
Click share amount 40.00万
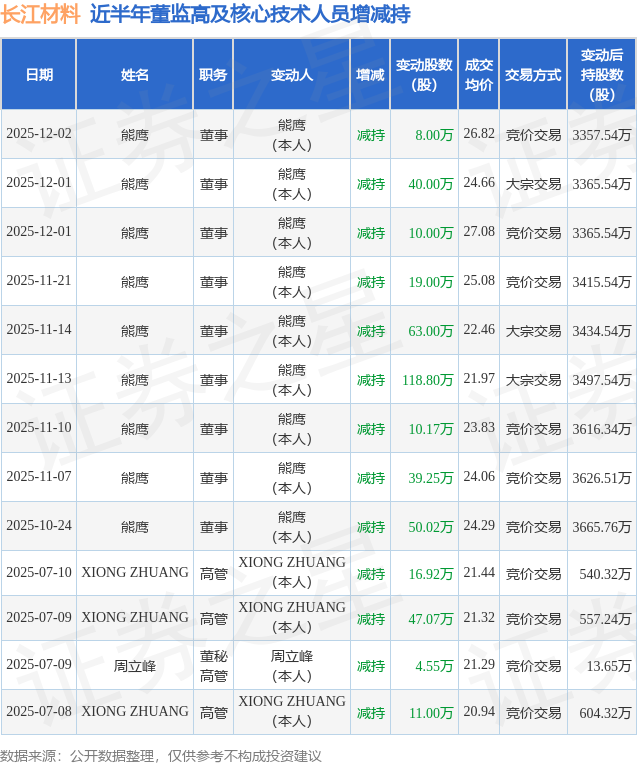coord(431,184)
